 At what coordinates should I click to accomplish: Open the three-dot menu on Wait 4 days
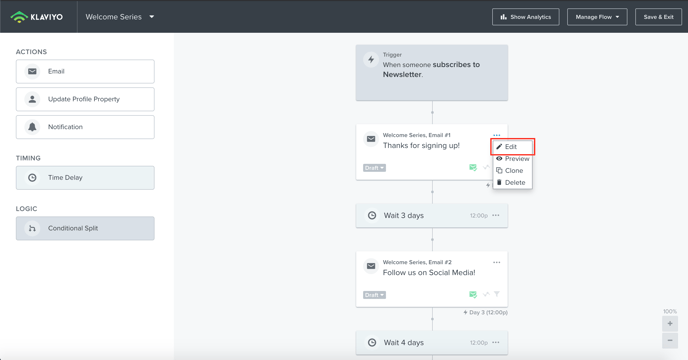[496, 342]
